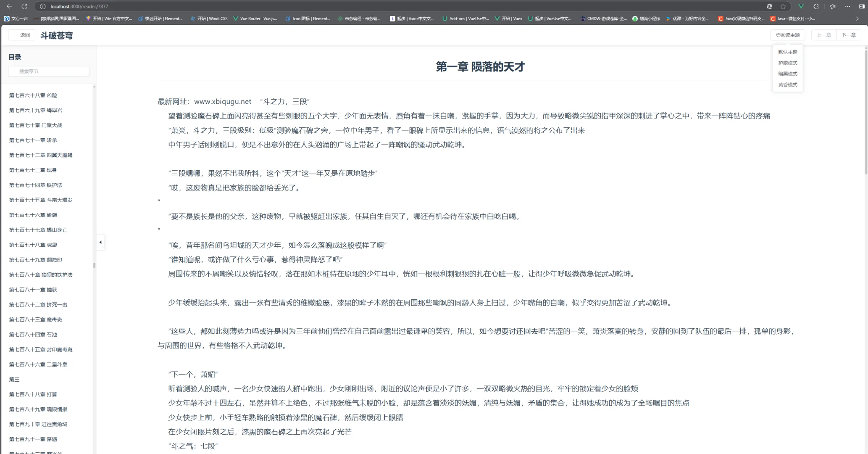Select 护眼模式 from the theme menu
Viewport: 868px width, 454px height.
click(x=788, y=63)
